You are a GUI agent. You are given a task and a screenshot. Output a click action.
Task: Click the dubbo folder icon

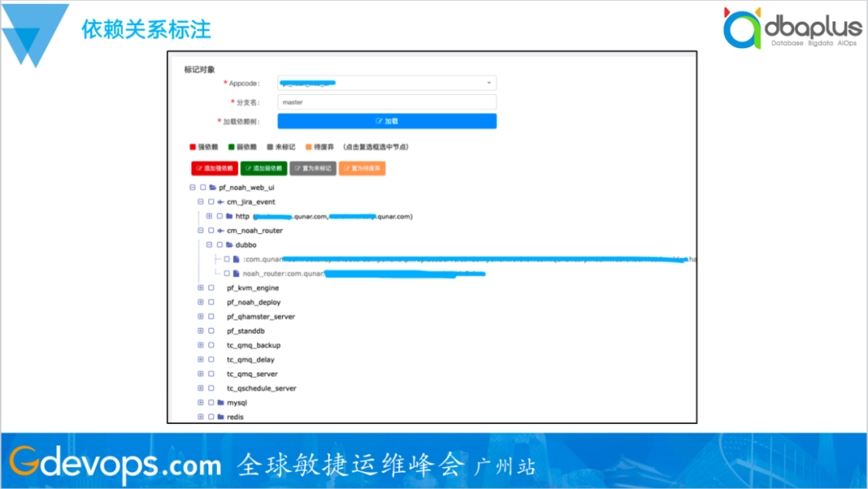point(229,244)
